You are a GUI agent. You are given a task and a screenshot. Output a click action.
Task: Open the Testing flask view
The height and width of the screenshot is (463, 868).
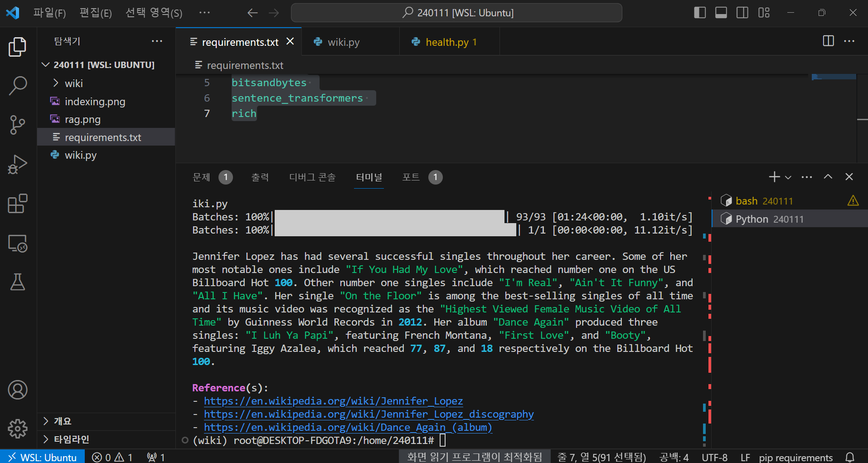(18, 282)
